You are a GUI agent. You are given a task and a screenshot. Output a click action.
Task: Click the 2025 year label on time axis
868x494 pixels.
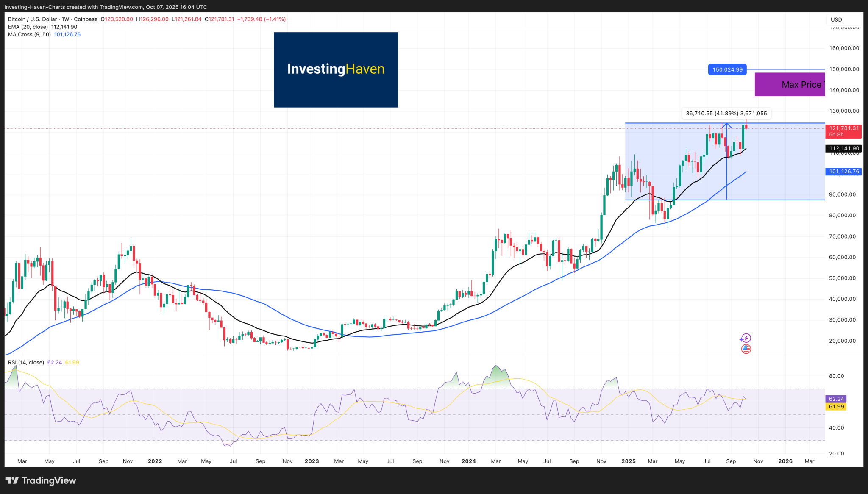coord(629,461)
